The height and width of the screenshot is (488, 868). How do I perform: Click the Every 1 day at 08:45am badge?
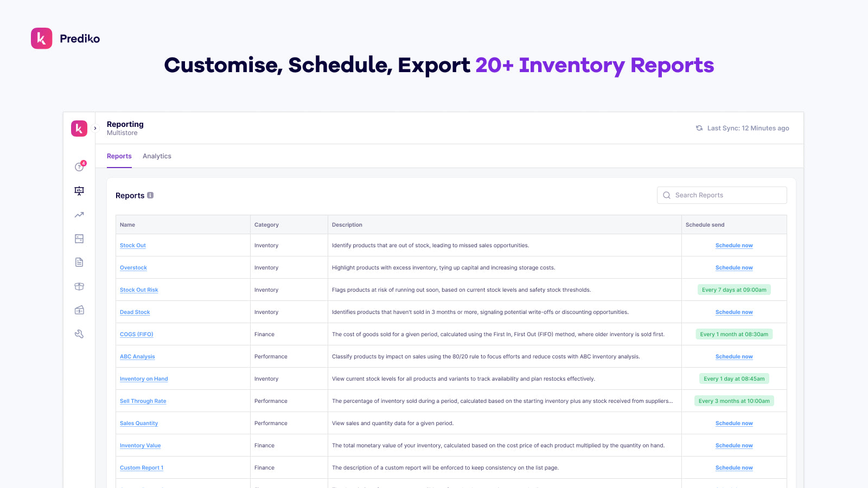734,378
